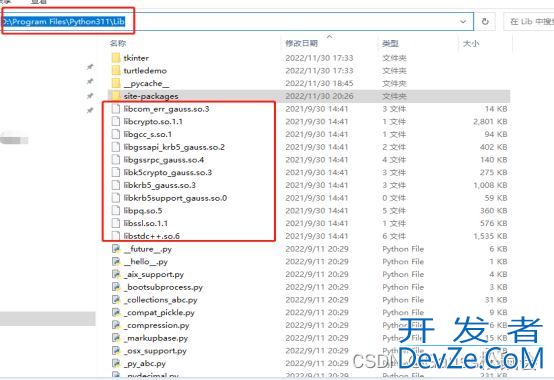The image size is (554, 380).
Task: Select the file name _compression.py
Action: pyautogui.click(x=157, y=325)
